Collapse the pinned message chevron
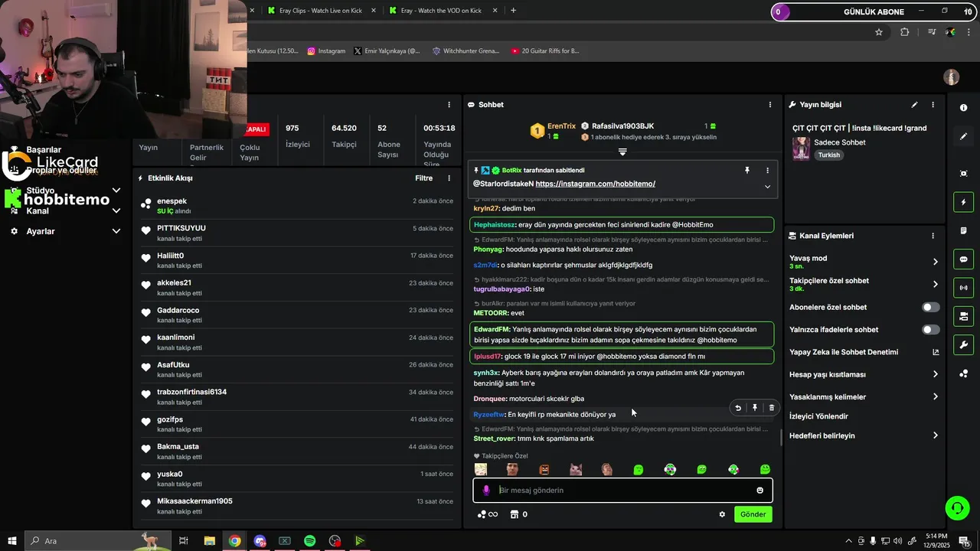Screen dimensions: 980x551 click(x=767, y=187)
